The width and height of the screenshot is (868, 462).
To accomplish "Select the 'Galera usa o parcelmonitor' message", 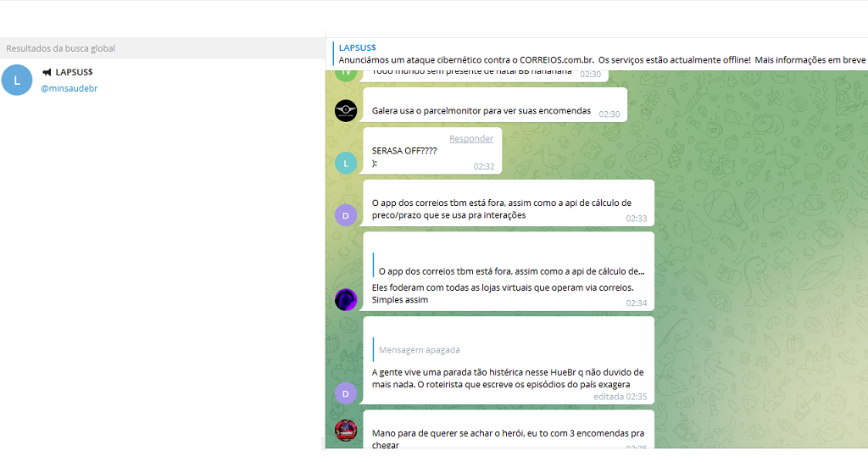I will click(495, 104).
